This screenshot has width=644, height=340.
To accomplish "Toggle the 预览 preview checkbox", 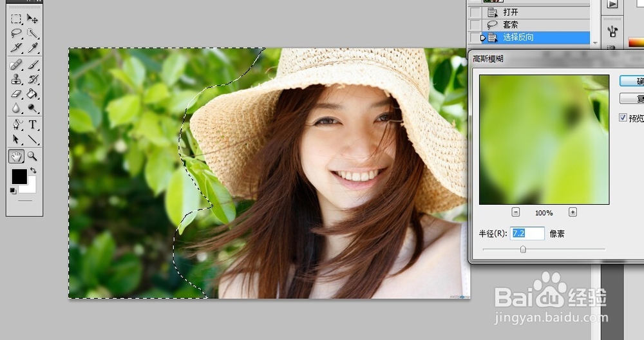I will (623, 118).
